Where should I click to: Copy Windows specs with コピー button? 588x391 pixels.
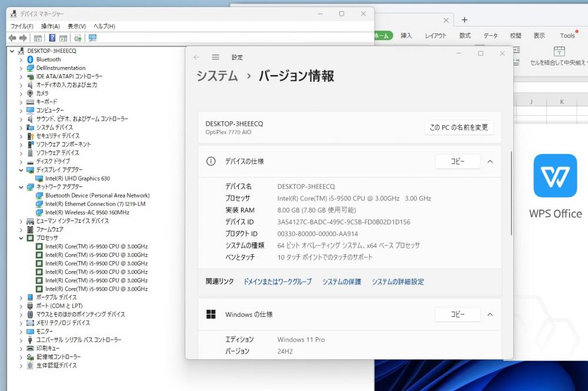coord(457,315)
